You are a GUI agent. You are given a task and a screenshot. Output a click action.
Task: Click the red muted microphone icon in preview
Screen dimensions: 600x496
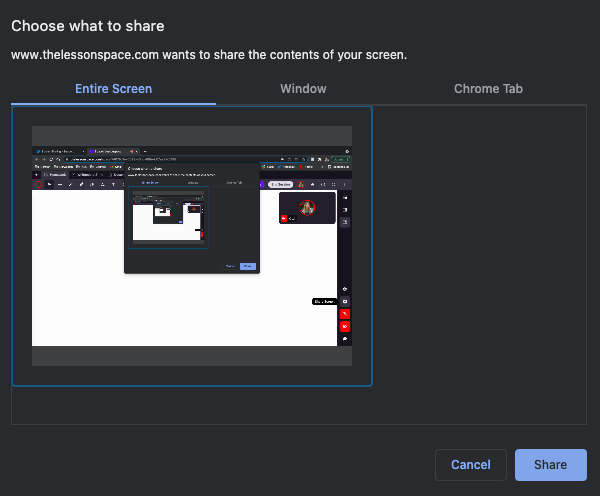345,313
